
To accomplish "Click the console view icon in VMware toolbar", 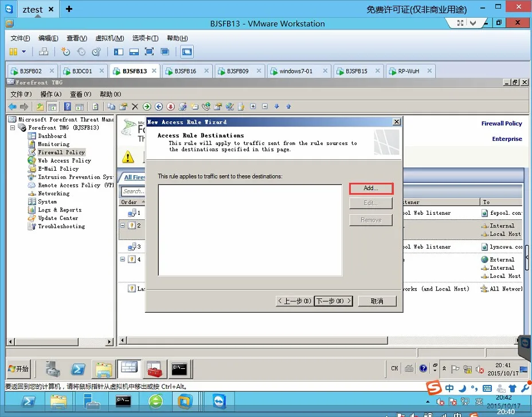I will pos(187,52).
